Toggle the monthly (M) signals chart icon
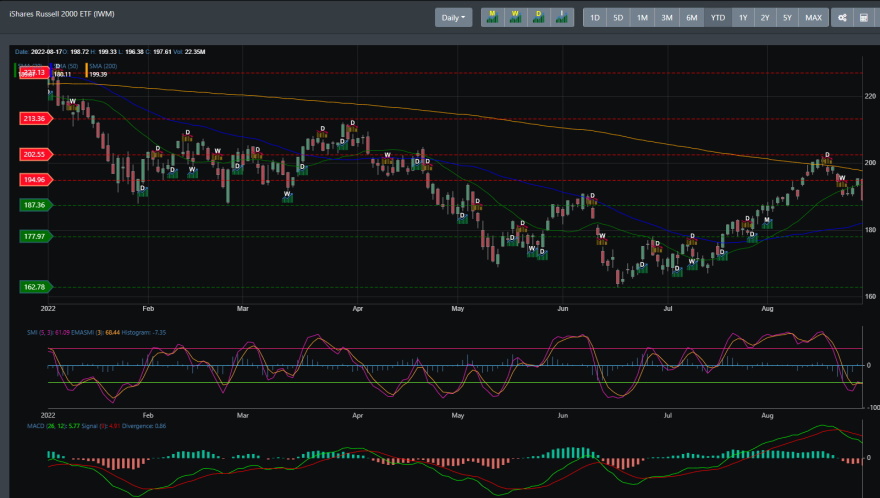 coord(492,17)
